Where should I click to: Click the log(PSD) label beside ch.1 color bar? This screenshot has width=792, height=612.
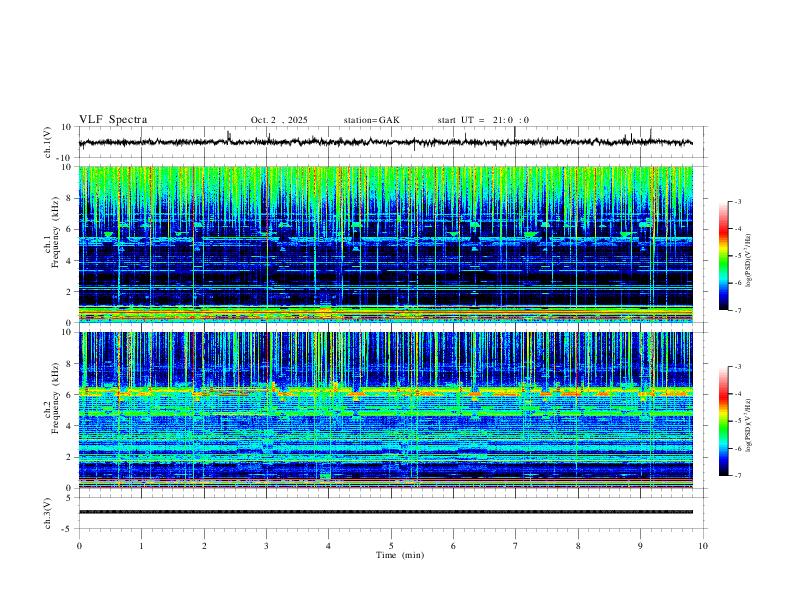[749, 260]
